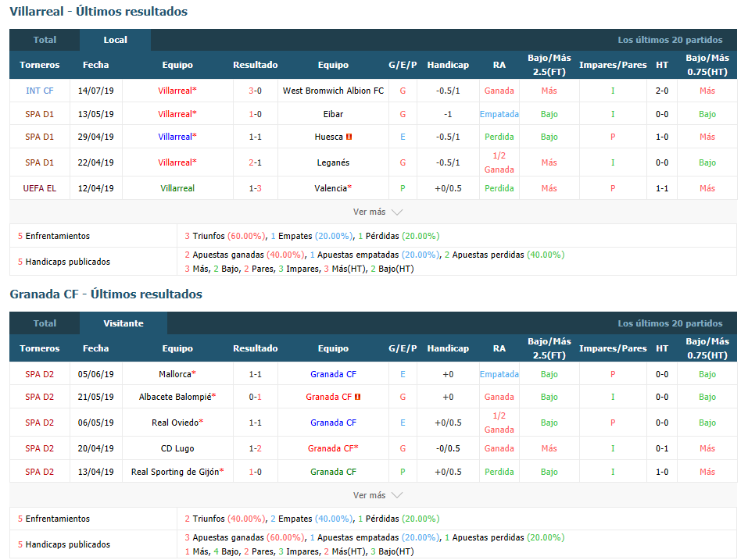Click Granada CF in the 20/04/19 row

coord(333,448)
